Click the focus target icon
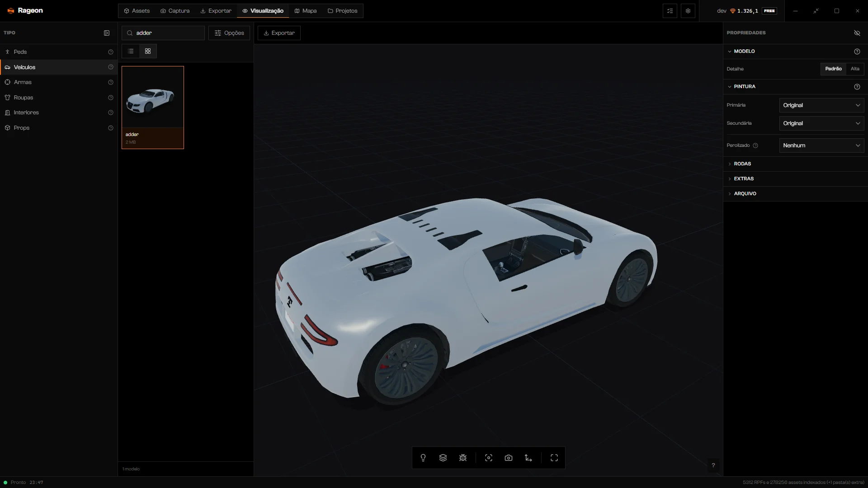868x488 pixels. click(x=489, y=458)
